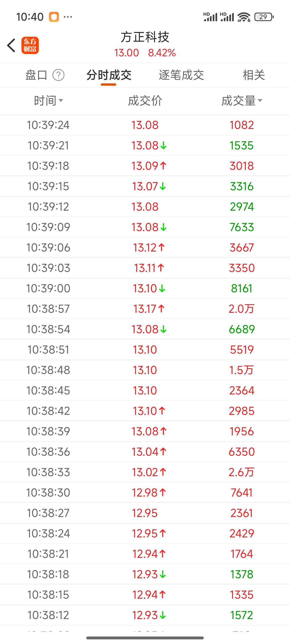Tap the orange shield notification icon
Image resolution: width=290 pixels, height=644 pixels.
click(54, 17)
